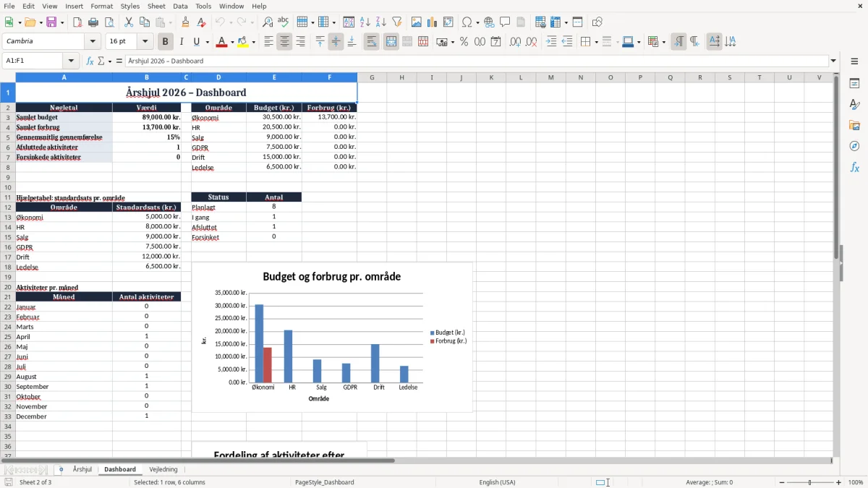Center text horizontally
This screenshot has width=868, height=488.
tap(284, 42)
